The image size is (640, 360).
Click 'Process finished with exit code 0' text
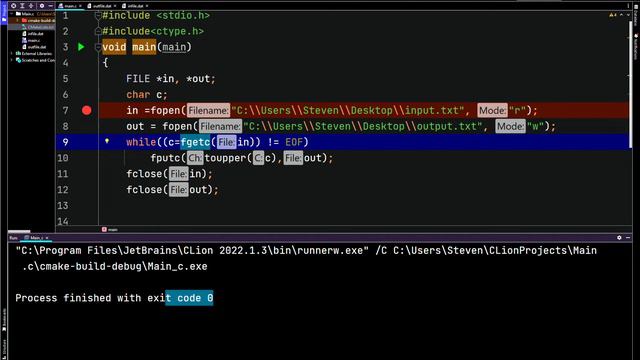coord(114,298)
